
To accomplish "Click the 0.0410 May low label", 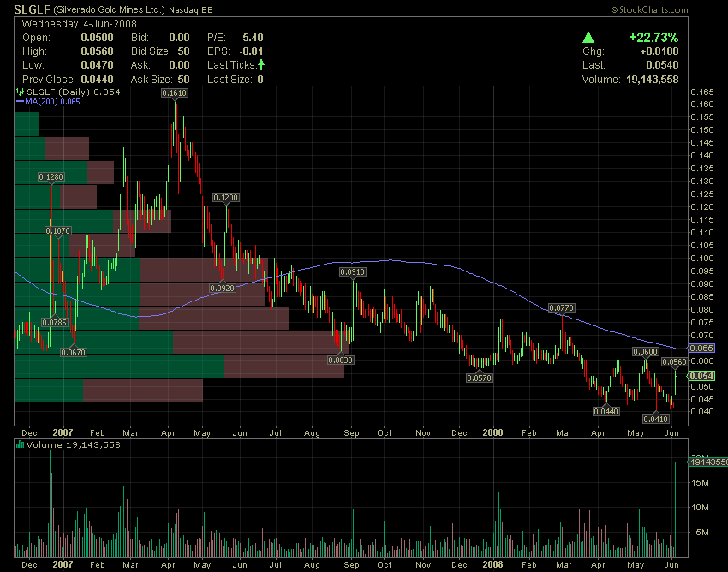I will coord(655,420).
